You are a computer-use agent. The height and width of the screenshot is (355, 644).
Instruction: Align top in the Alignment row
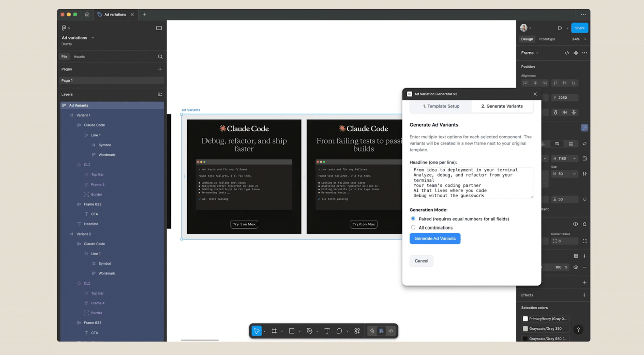(555, 83)
